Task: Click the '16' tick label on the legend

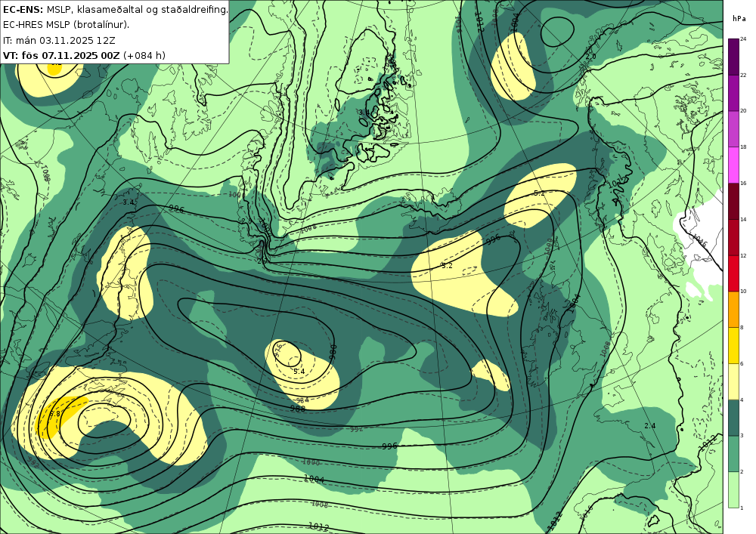Action: click(743, 184)
